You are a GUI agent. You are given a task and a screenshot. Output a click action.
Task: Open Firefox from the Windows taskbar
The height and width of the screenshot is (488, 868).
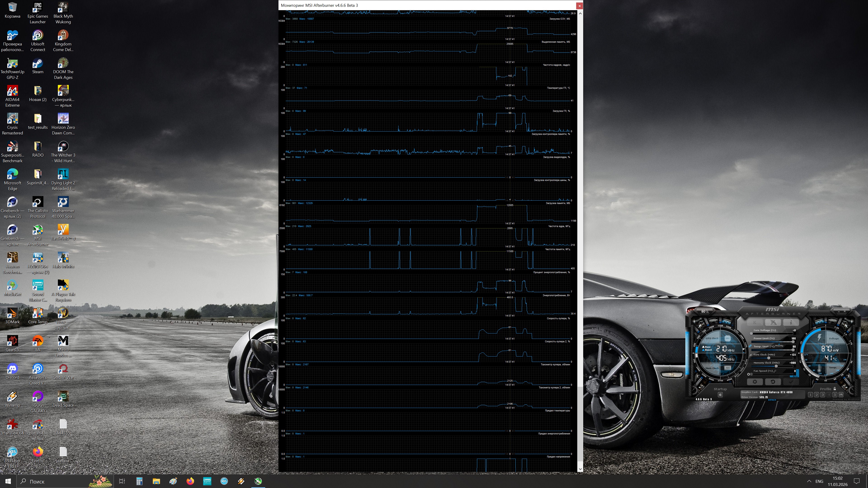[x=190, y=481]
